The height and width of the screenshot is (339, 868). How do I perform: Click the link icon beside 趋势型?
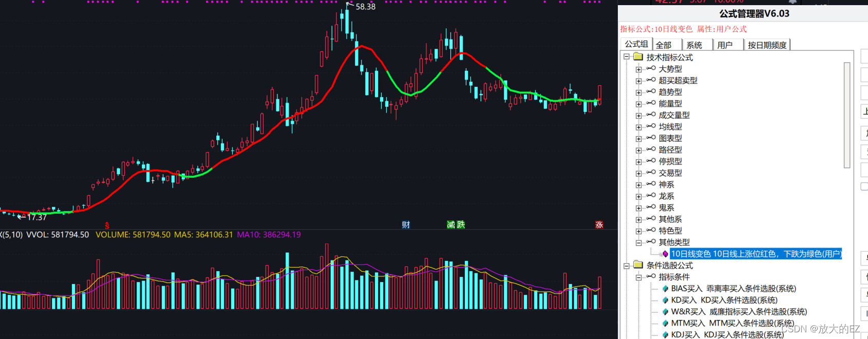[x=651, y=91]
